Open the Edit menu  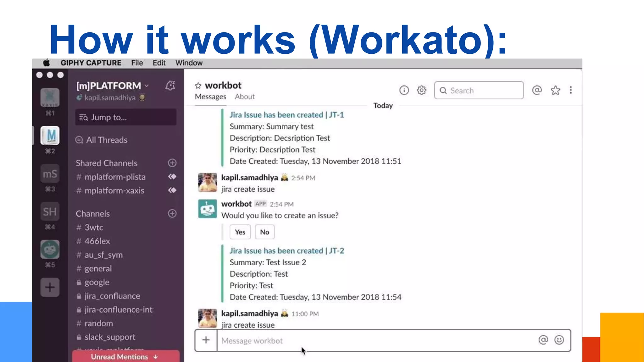click(159, 63)
